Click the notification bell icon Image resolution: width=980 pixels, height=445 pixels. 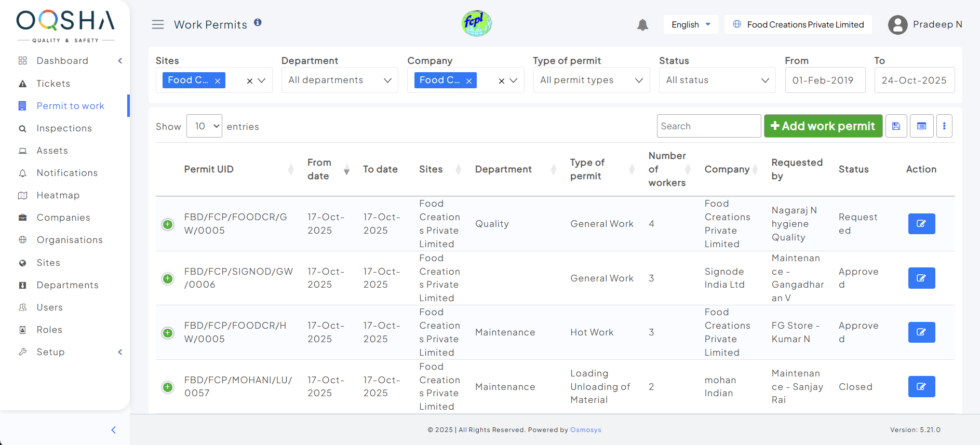642,25
